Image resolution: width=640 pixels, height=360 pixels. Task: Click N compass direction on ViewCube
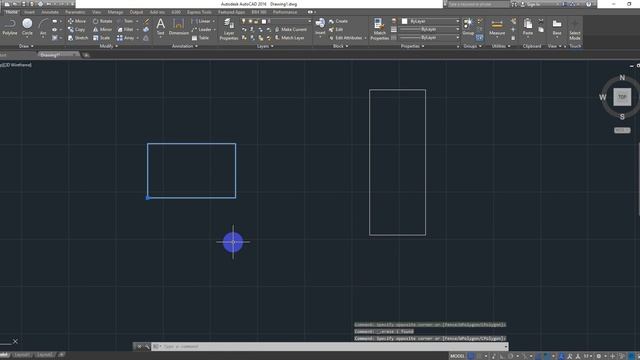click(x=622, y=77)
